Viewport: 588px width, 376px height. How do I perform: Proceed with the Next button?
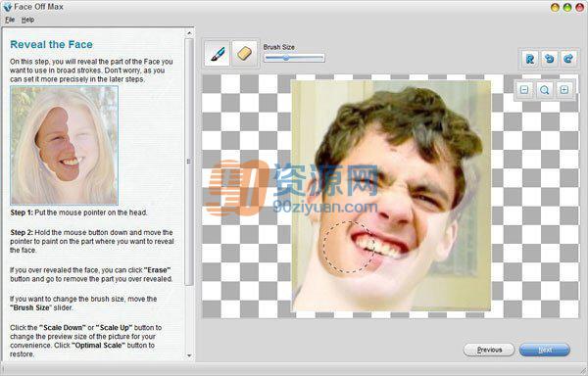click(x=545, y=350)
